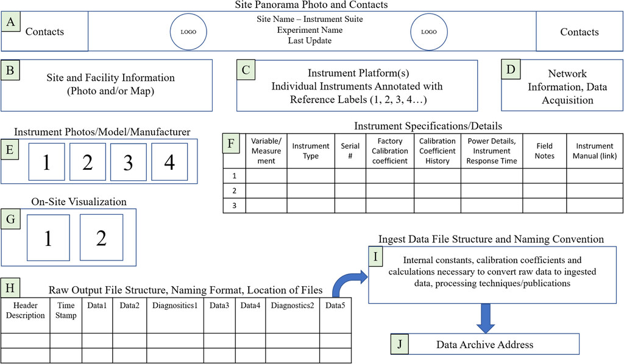Click the green D section label
This screenshot has width=624, height=364.
(x=511, y=69)
